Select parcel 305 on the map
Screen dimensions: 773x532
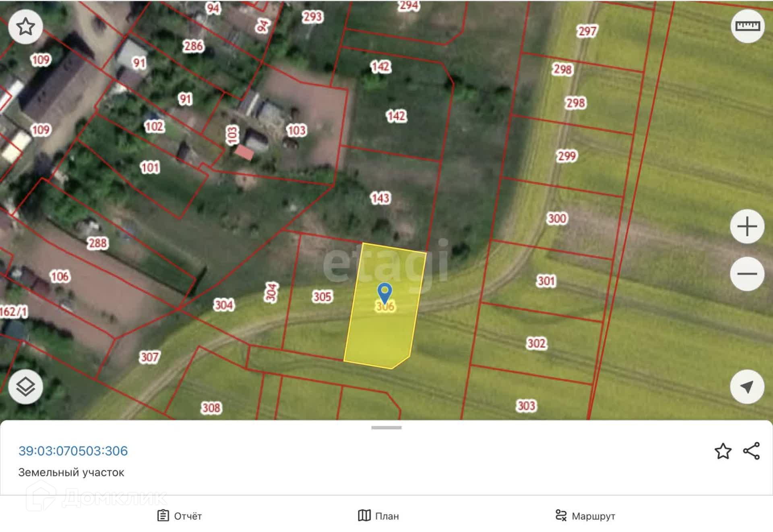pyautogui.click(x=322, y=297)
